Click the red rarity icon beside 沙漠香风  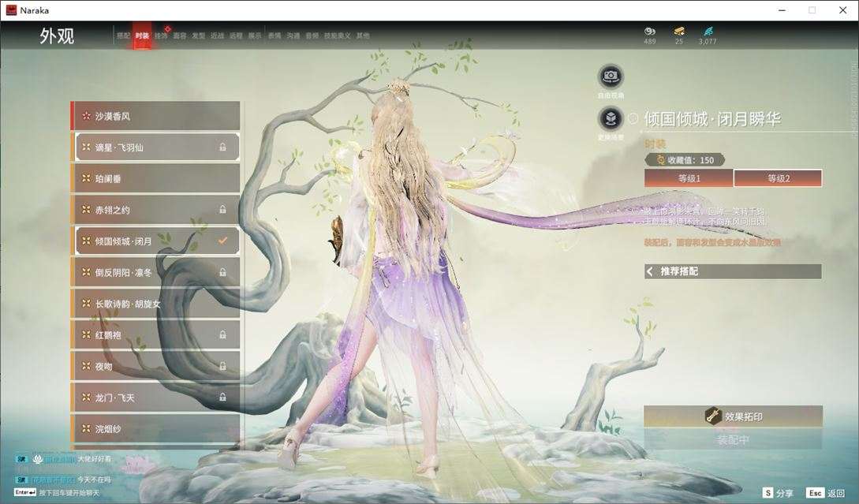[x=86, y=116]
